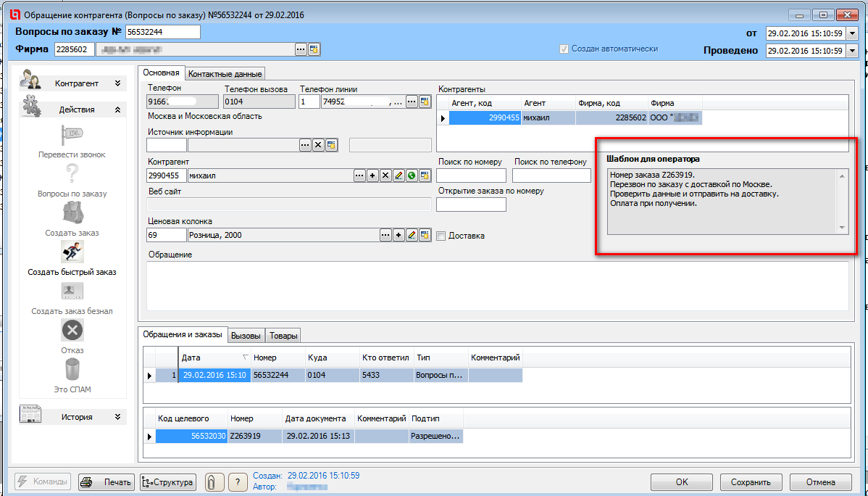Browse Ценовая колонка with the ellipsis button
This screenshot has height=496, width=868.
pyautogui.click(x=386, y=235)
